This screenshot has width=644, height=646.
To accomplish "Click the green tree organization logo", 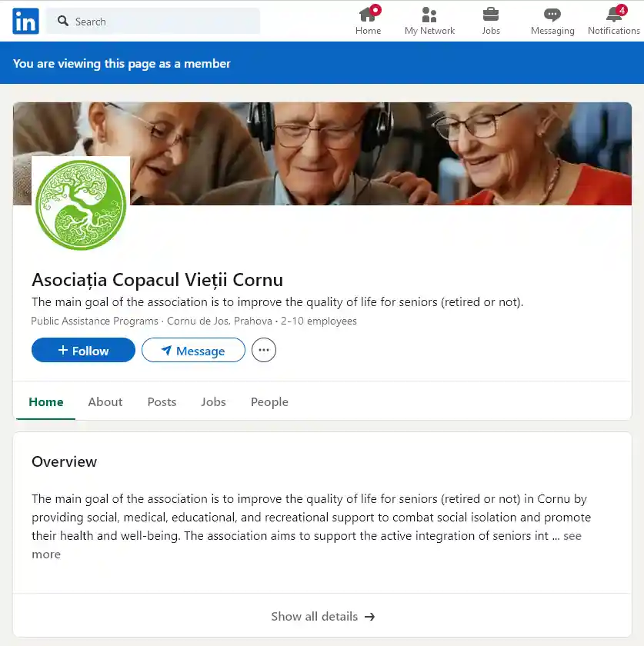I will point(81,205).
